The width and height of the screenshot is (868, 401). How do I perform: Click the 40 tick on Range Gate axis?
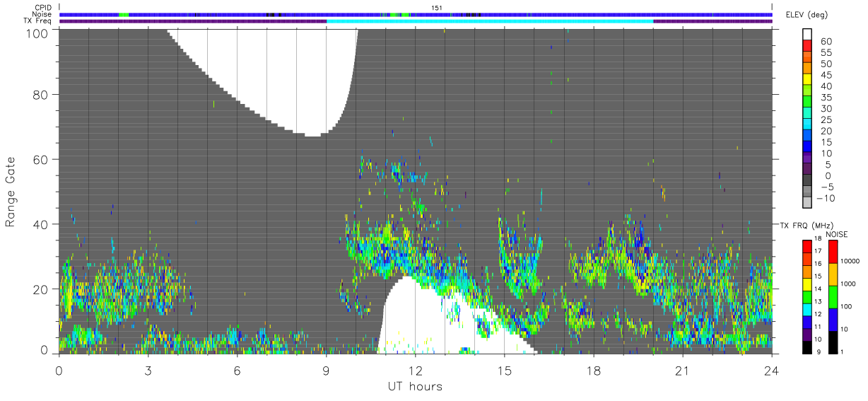point(41,224)
